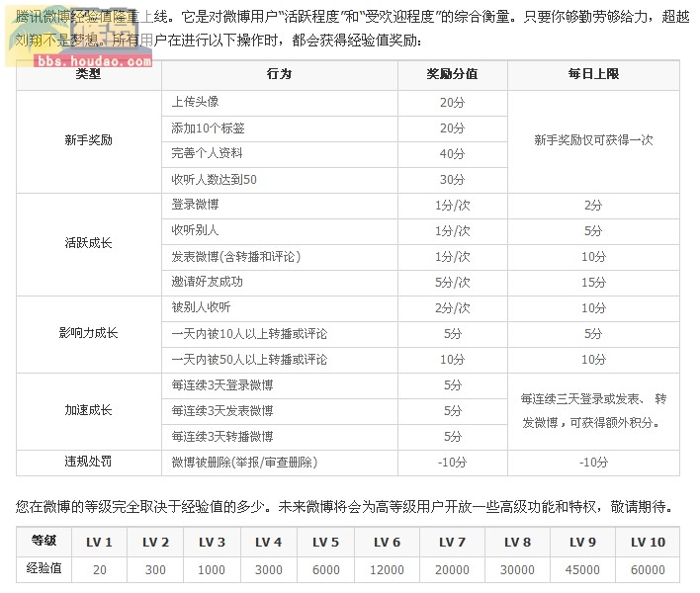Screen dimensions: 700x593
Task: Click the 'LV 4' level header
Action: (x=268, y=543)
